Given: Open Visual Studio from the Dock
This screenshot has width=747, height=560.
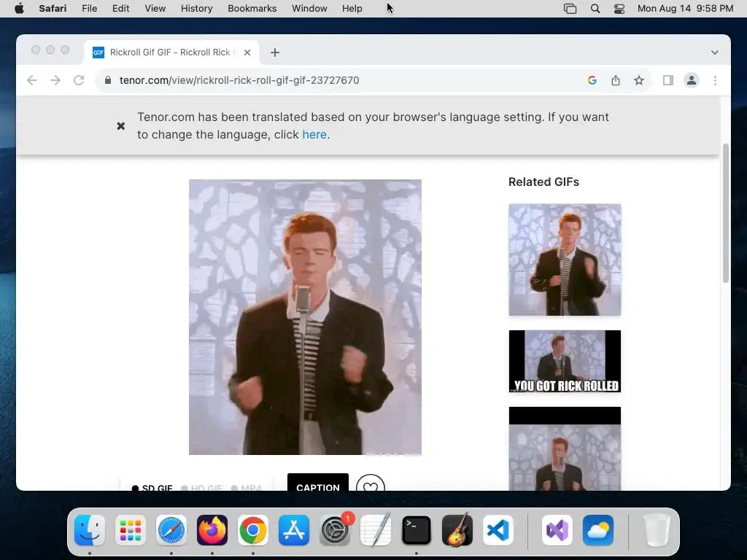Looking at the screenshot, I should pos(557,530).
